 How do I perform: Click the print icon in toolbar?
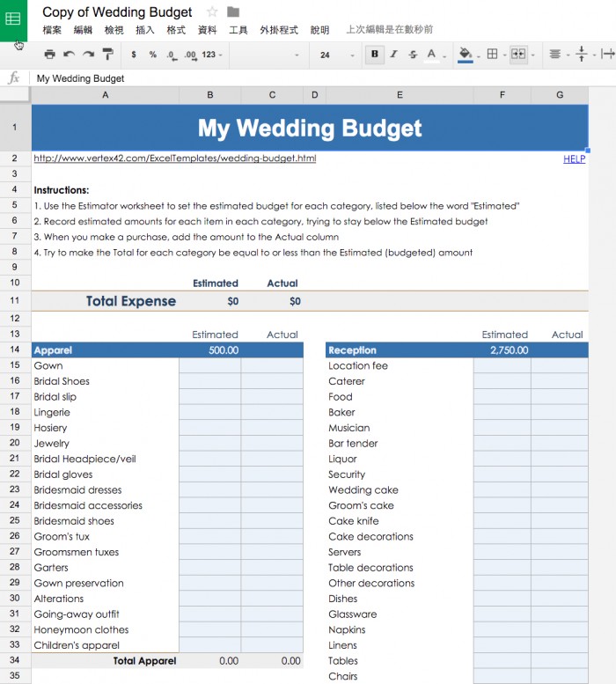49,55
